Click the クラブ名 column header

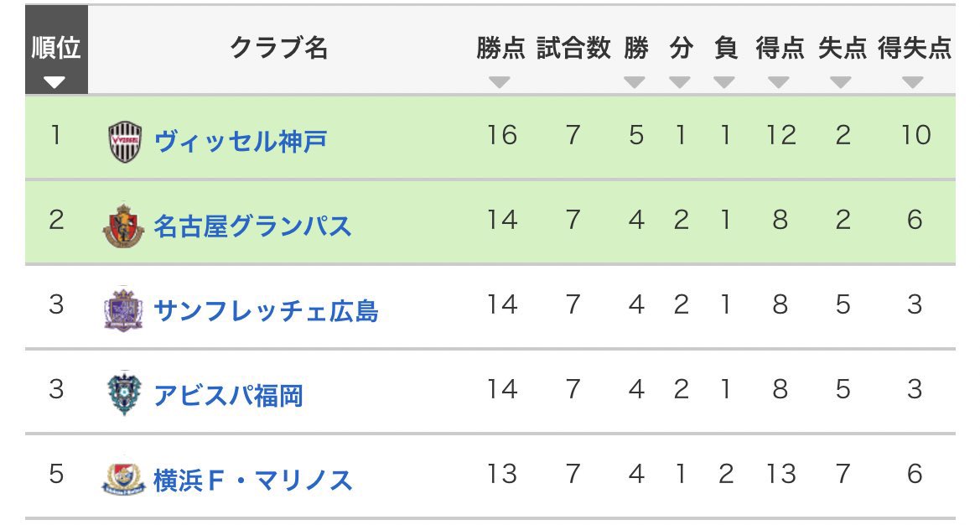[278, 49]
